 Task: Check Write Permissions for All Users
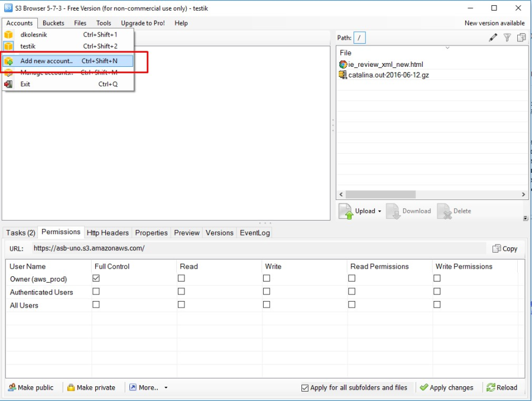point(437,305)
